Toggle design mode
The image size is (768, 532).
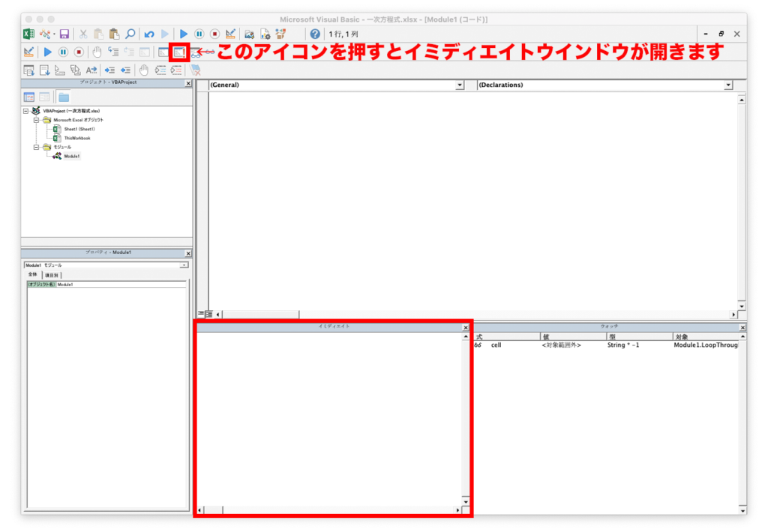pos(230,34)
